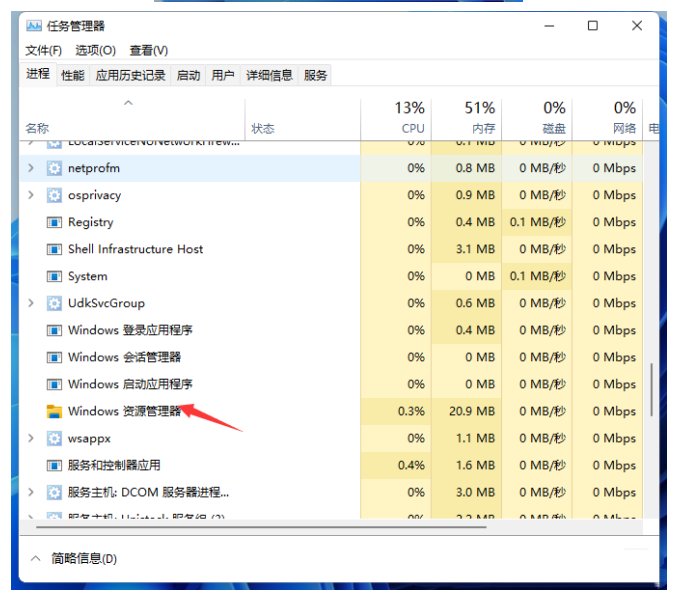This screenshot has height=598, width=675.
Task: Click the horizontal scrollbar at bottom
Action: [x=261, y=527]
